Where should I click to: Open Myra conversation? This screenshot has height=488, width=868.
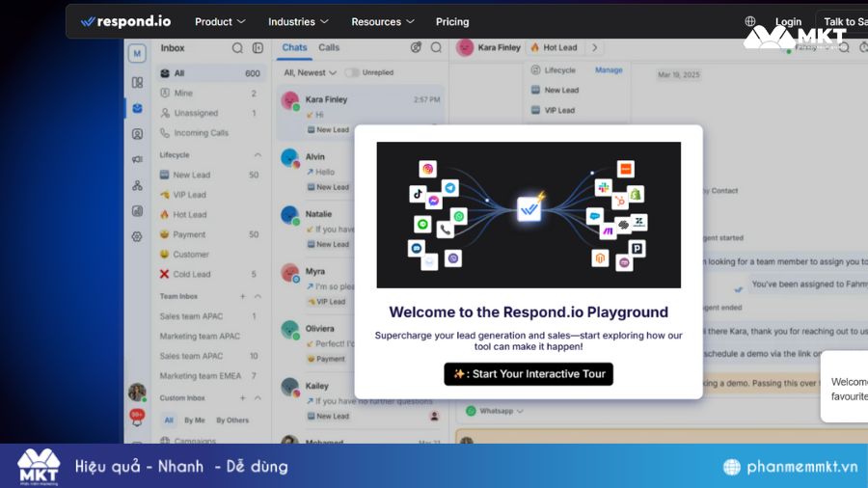[316, 285]
